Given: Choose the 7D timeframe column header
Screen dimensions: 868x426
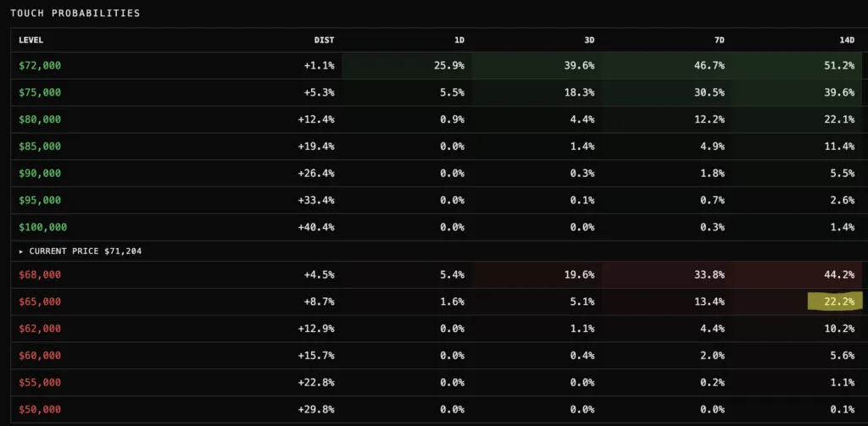Looking at the screenshot, I should 718,40.
